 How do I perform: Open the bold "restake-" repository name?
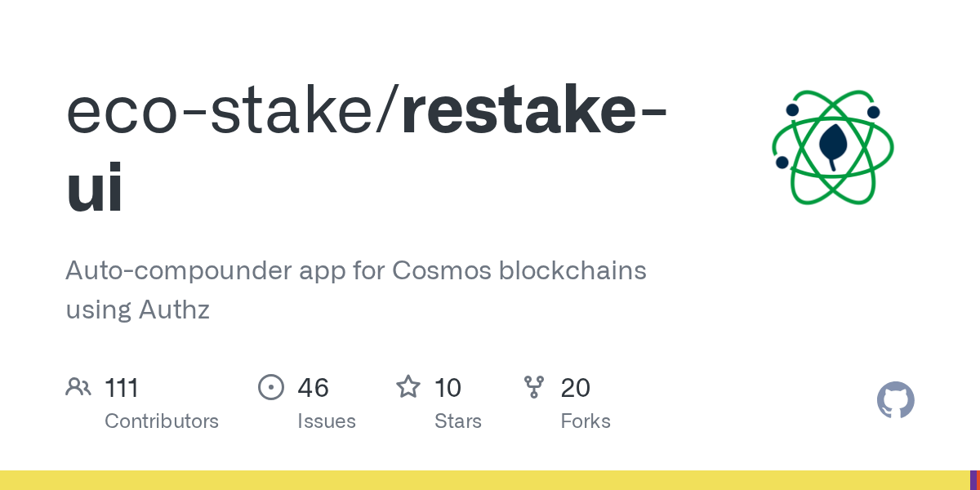[534, 112]
